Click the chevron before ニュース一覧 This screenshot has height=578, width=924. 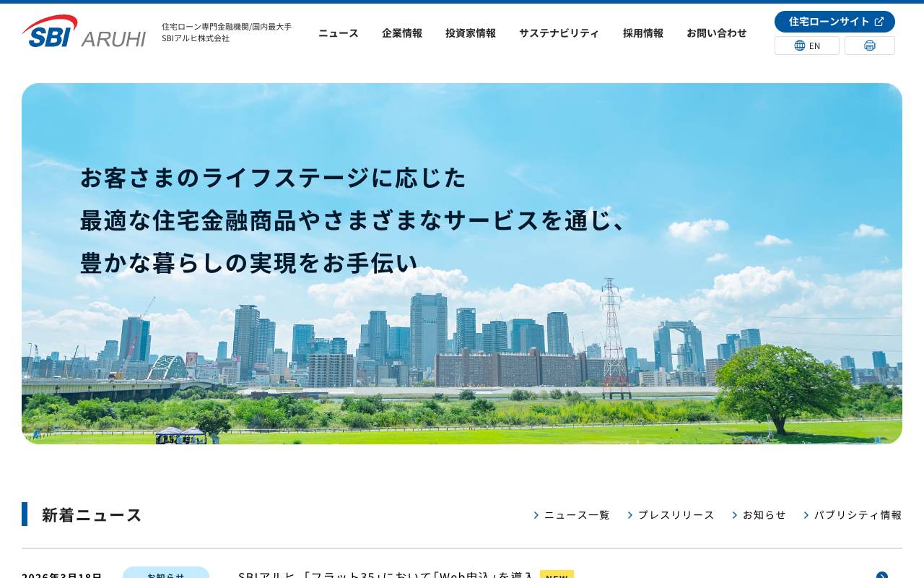click(536, 515)
